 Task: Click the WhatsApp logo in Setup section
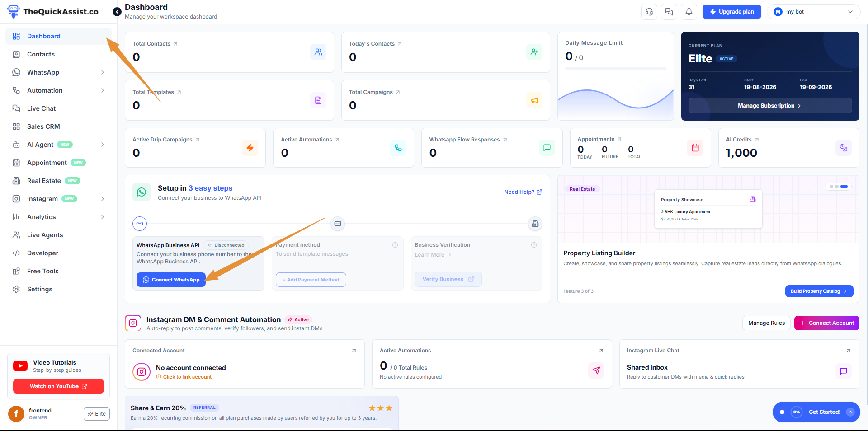142,192
